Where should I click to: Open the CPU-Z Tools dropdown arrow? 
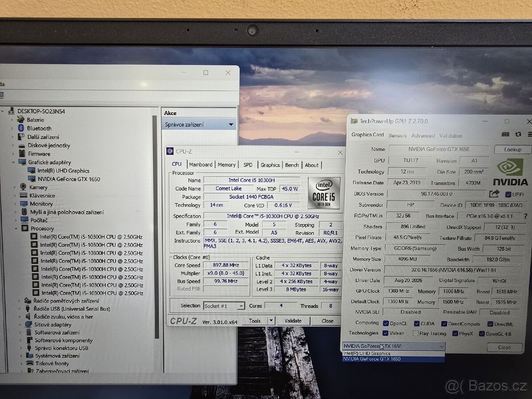[271, 321]
